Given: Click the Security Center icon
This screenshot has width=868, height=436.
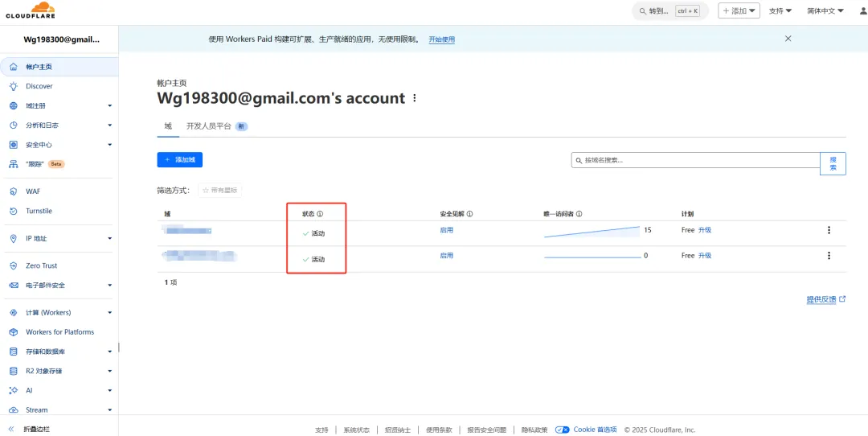Looking at the screenshot, I should point(14,145).
